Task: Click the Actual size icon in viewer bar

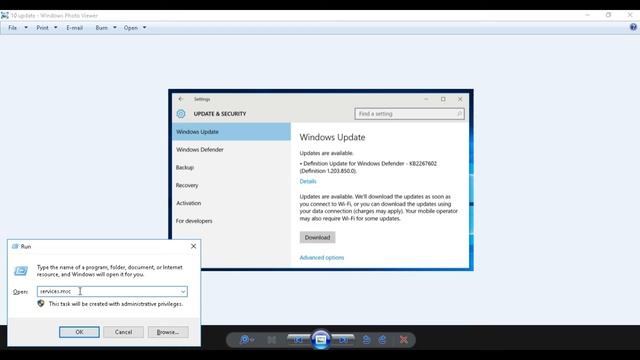Action: coord(272,340)
